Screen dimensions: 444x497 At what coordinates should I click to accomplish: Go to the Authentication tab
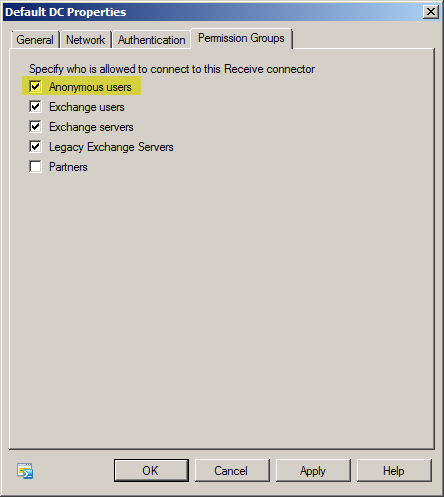click(x=152, y=40)
